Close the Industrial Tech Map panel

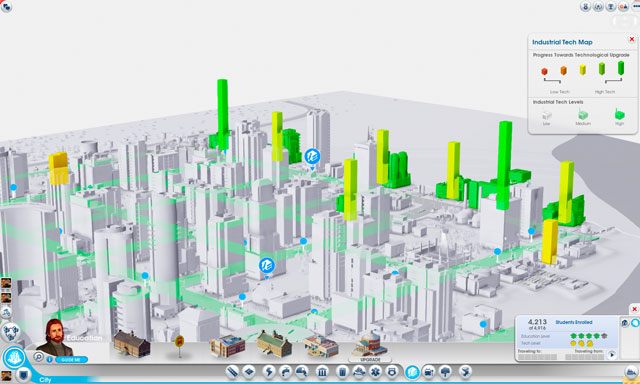point(632,39)
